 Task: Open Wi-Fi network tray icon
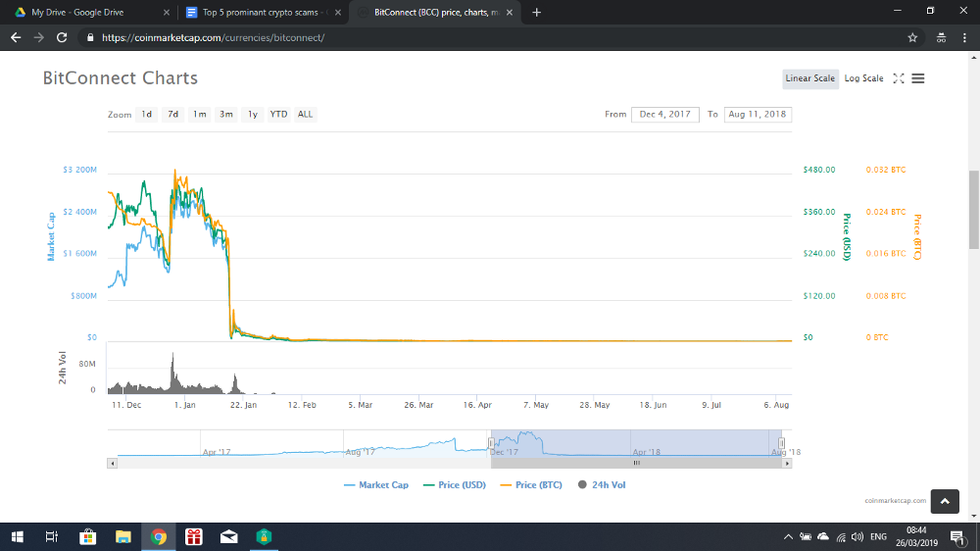[841, 536]
